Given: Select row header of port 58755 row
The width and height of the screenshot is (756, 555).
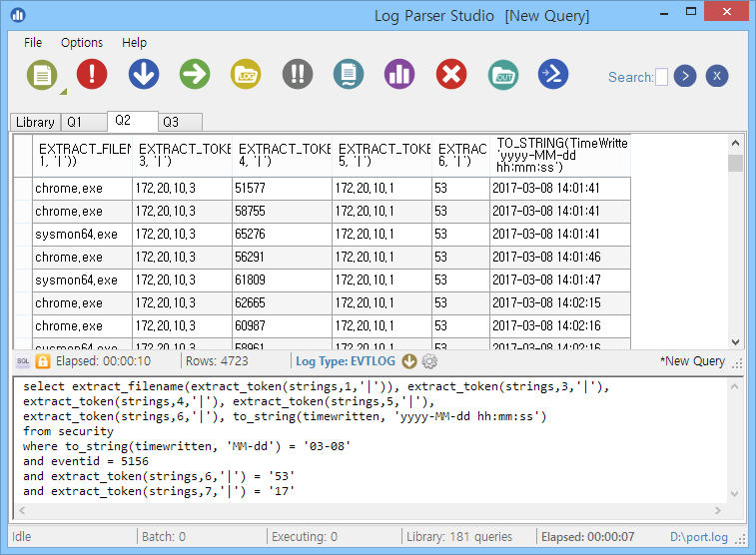Looking at the screenshot, I should click(x=23, y=211).
